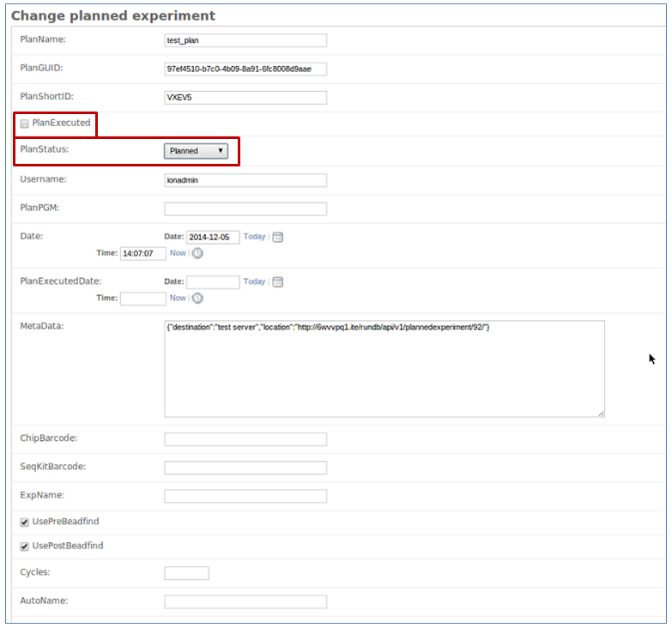Open the PlanStatus dropdown showing Planned
This screenshot has width=672, height=628.
[x=196, y=151]
